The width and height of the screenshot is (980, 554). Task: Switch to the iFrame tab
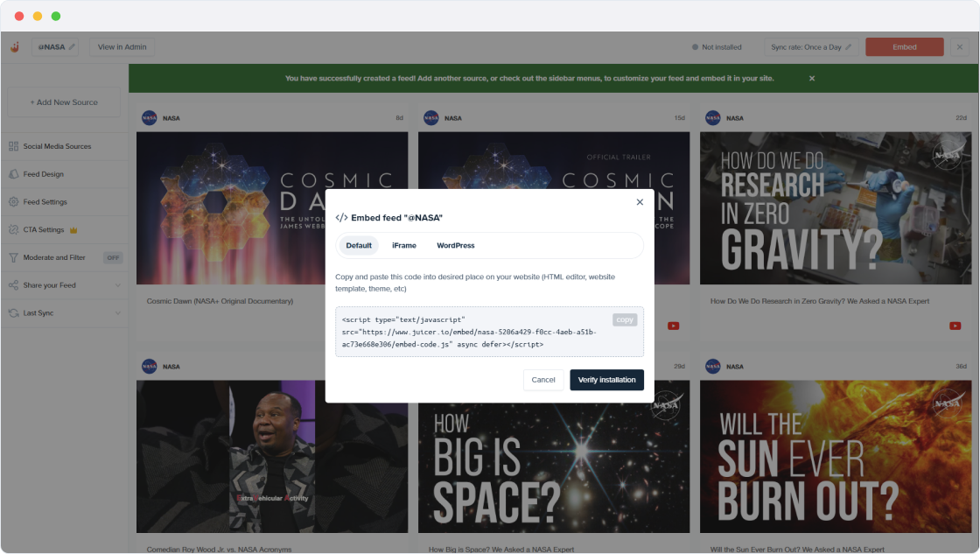coord(403,246)
